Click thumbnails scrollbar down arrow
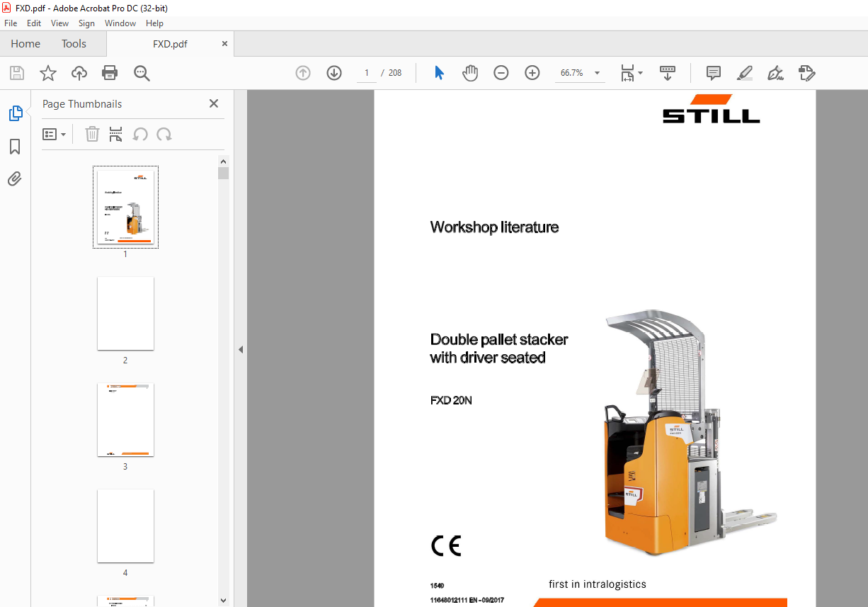 pyautogui.click(x=224, y=601)
